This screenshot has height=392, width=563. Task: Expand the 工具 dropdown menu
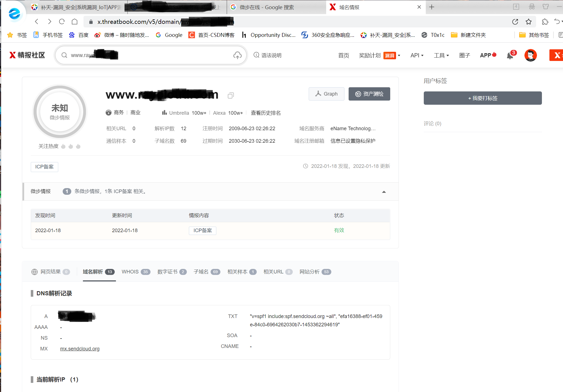pos(441,55)
